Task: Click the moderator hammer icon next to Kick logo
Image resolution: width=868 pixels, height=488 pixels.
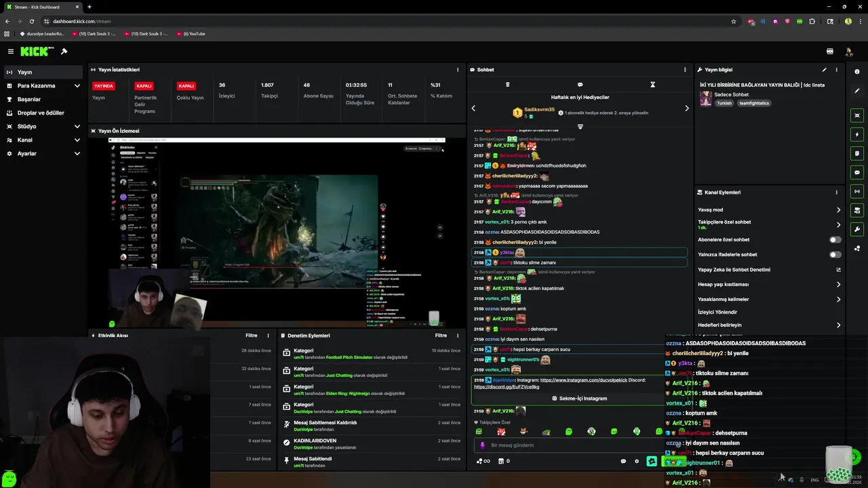Action: pyautogui.click(x=64, y=52)
